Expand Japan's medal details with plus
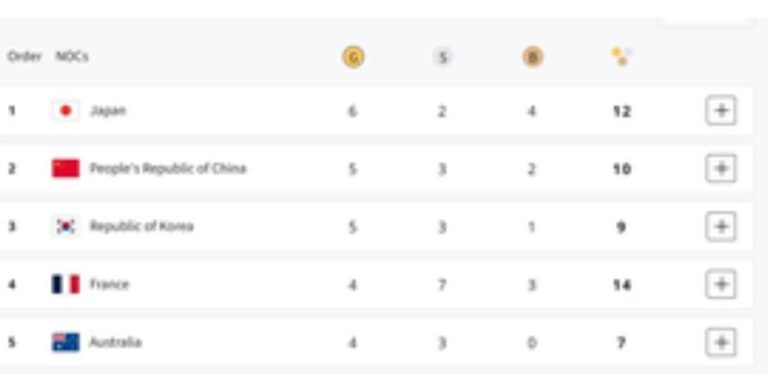 pos(720,111)
